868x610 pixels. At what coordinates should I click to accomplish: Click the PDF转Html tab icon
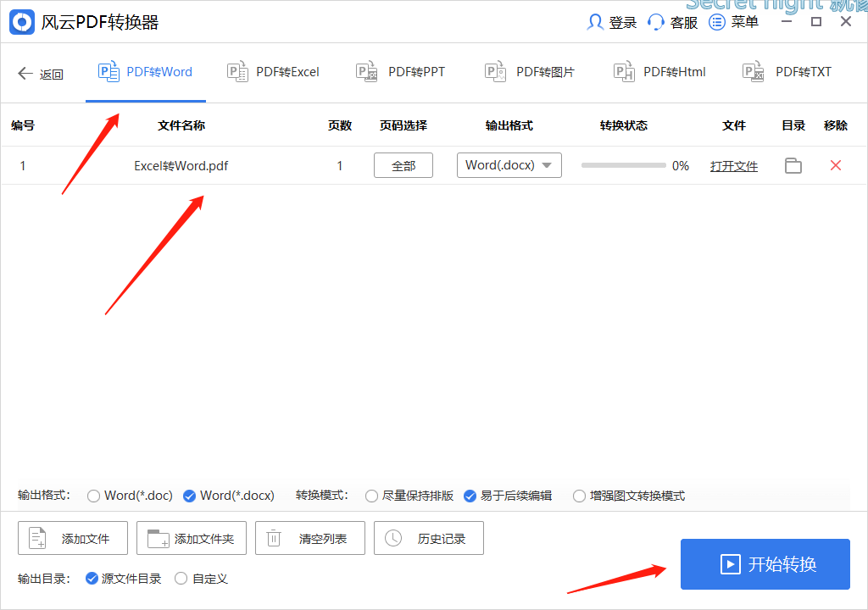[x=625, y=71]
